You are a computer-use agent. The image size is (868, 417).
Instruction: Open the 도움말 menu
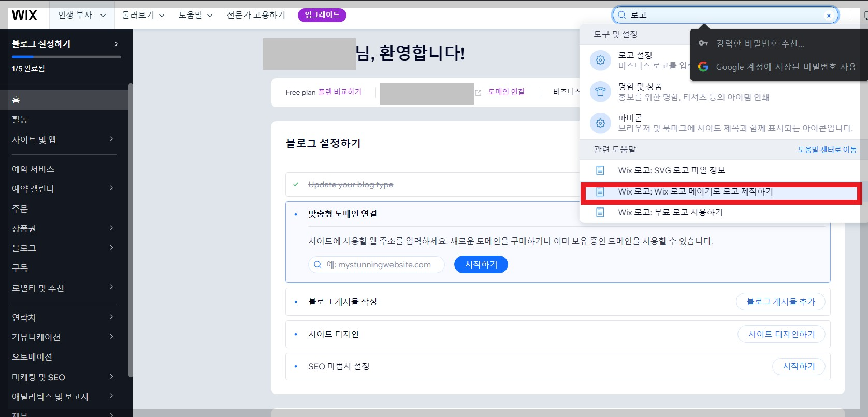(x=195, y=15)
